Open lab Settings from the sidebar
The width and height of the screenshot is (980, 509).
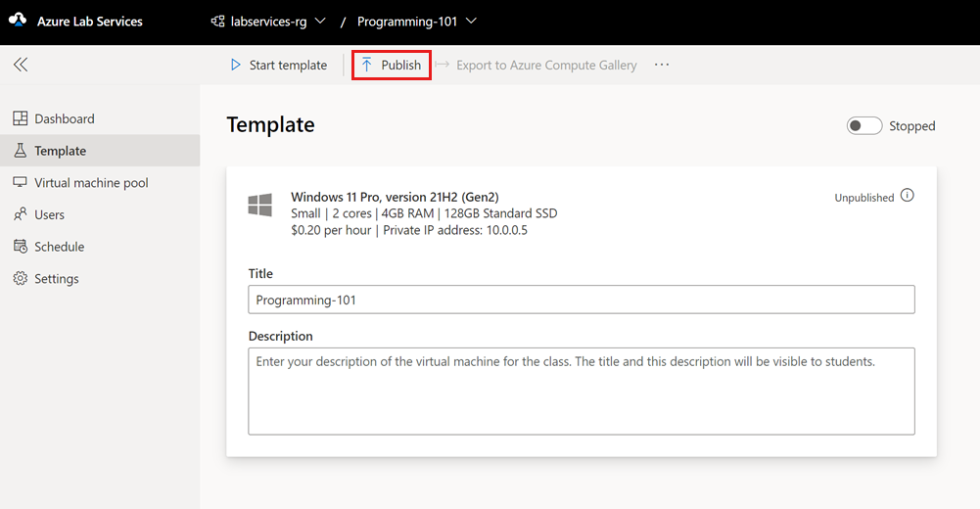pos(56,279)
